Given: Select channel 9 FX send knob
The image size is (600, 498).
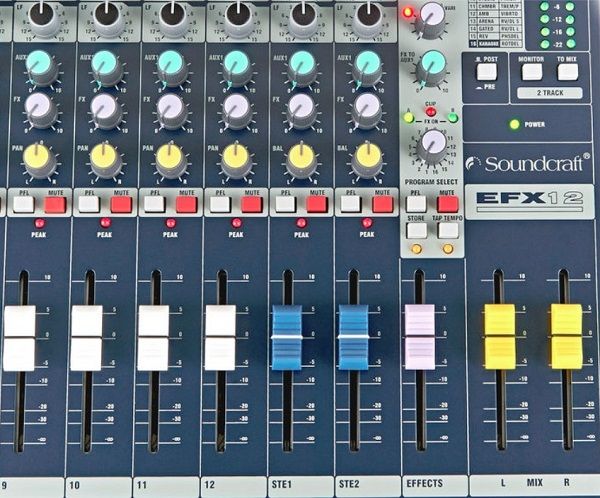Looking at the screenshot, I should [39, 109].
